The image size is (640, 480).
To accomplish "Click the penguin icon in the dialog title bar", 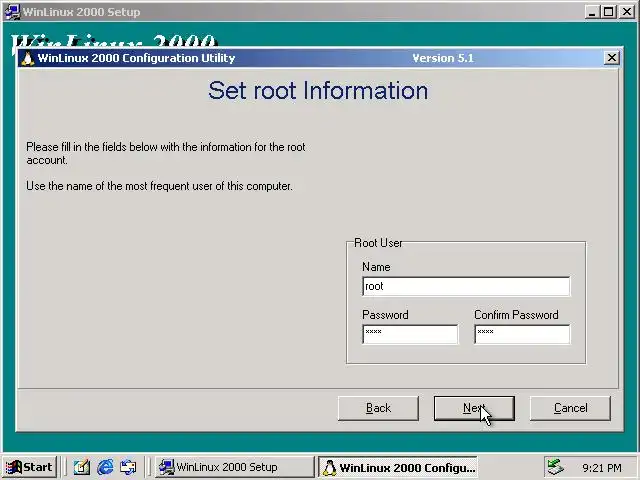I will pos(27,58).
